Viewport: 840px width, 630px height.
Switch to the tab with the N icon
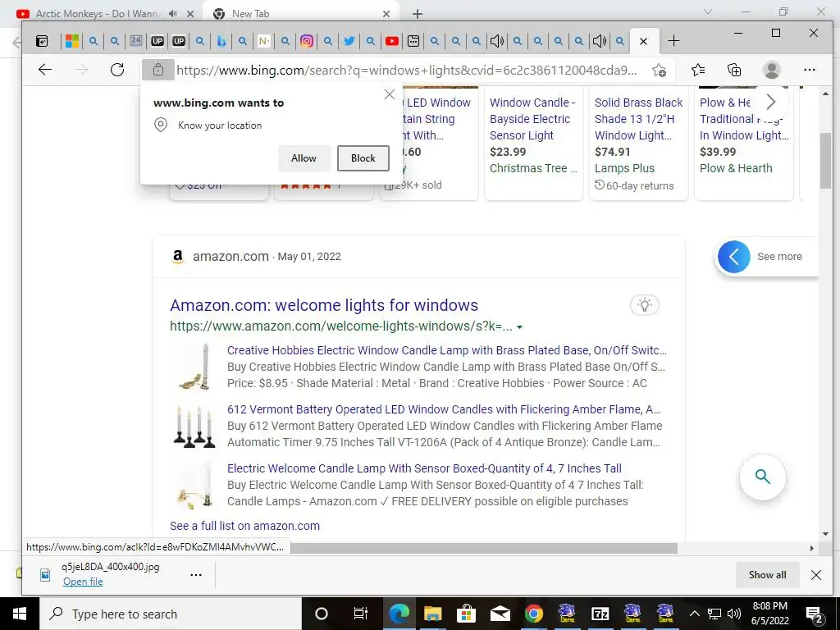coord(263,41)
